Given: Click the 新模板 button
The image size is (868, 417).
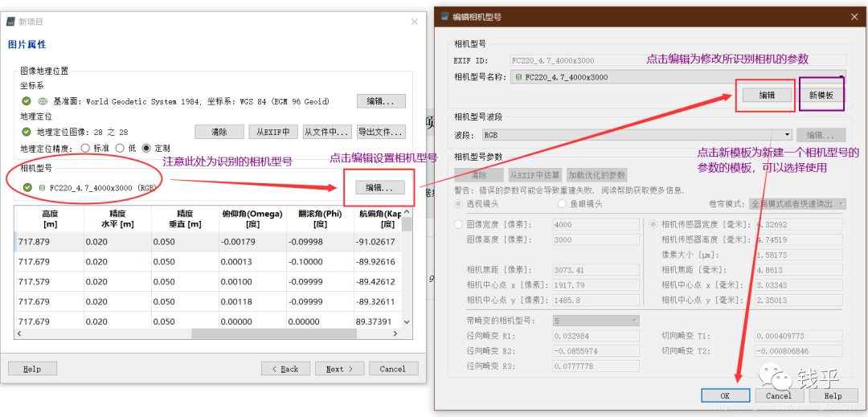Looking at the screenshot, I should [x=821, y=95].
